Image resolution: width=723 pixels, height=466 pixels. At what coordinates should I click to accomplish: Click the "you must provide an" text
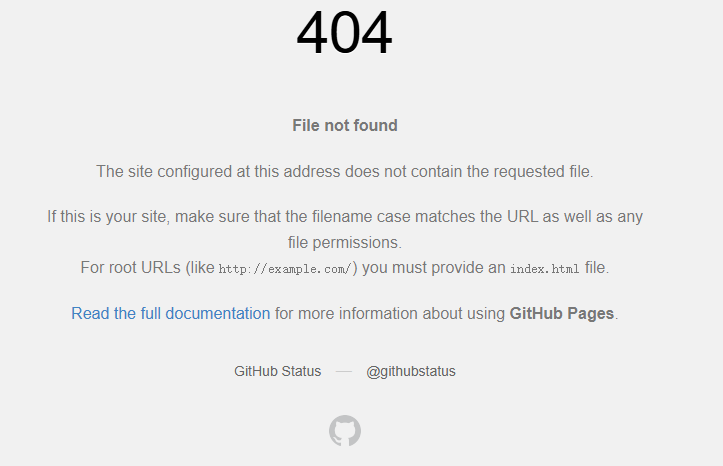pos(433,268)
